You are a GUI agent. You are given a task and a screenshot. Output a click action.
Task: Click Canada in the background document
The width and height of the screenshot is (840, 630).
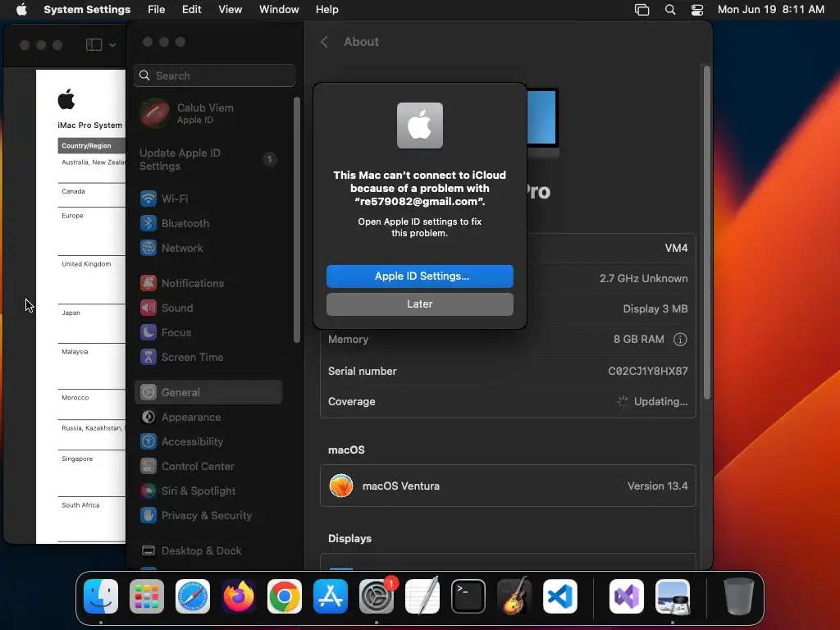click(73, 191)
